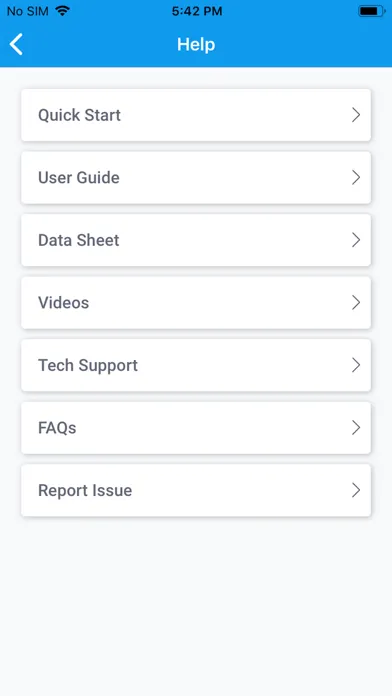Viewport: 392px width, 696px height.
Task: Tap chevron next to FAQs
Action: pyautogui.click(x=356, y=428)
